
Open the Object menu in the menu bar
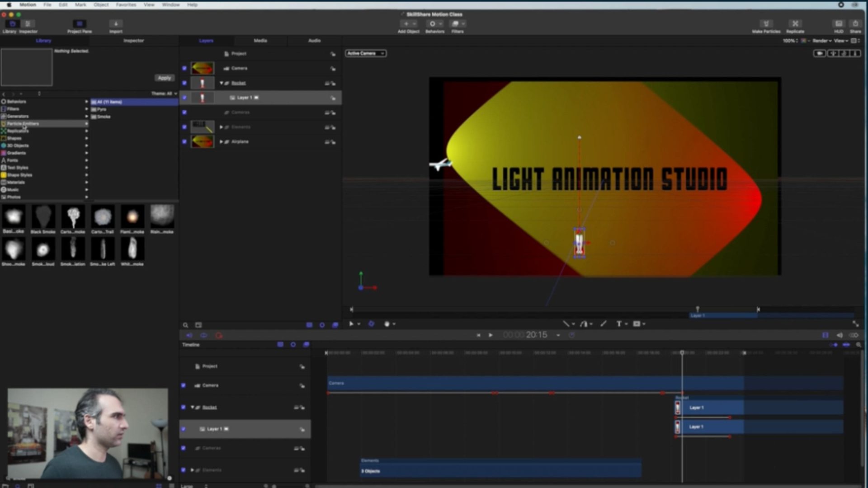point(101,5)
